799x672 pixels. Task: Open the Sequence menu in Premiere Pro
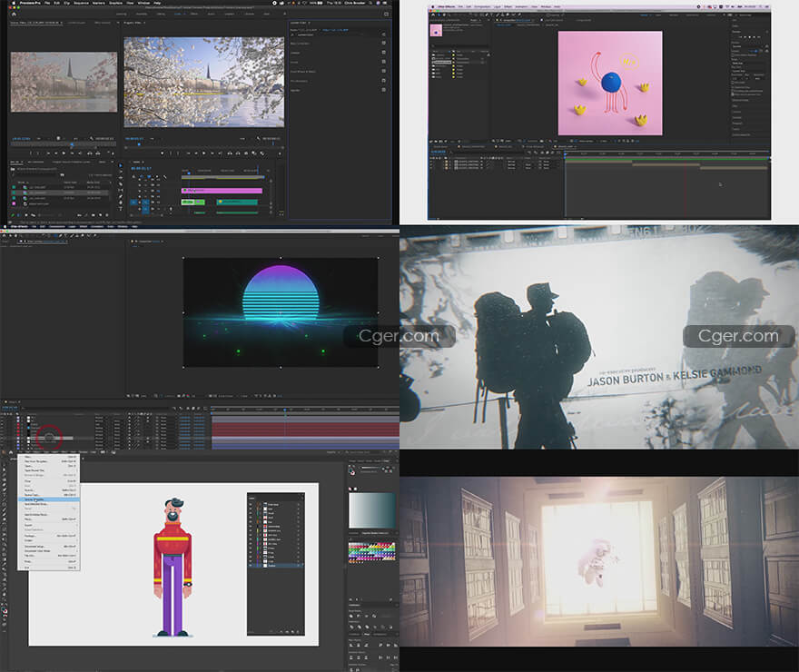click(x=81, y=3)
